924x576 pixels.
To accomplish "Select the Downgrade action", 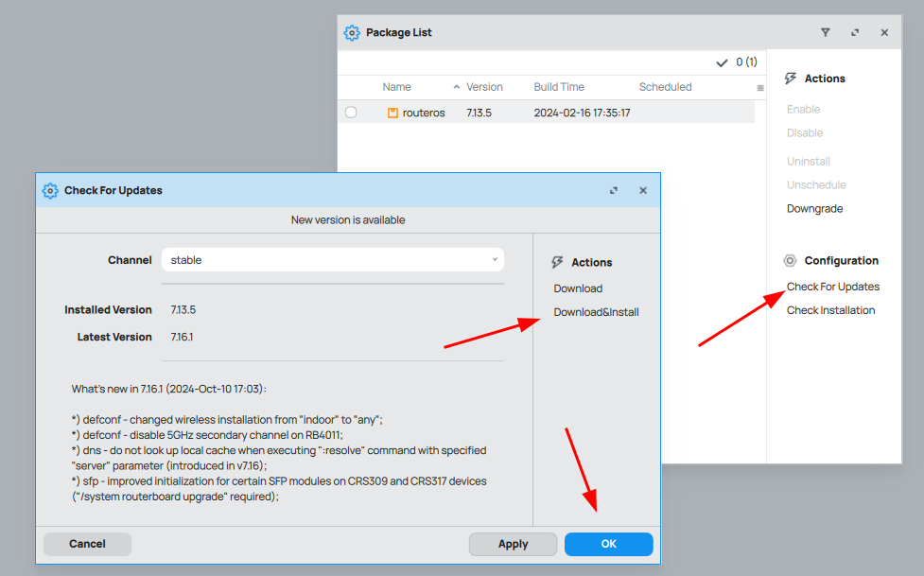I will [814, 209].
